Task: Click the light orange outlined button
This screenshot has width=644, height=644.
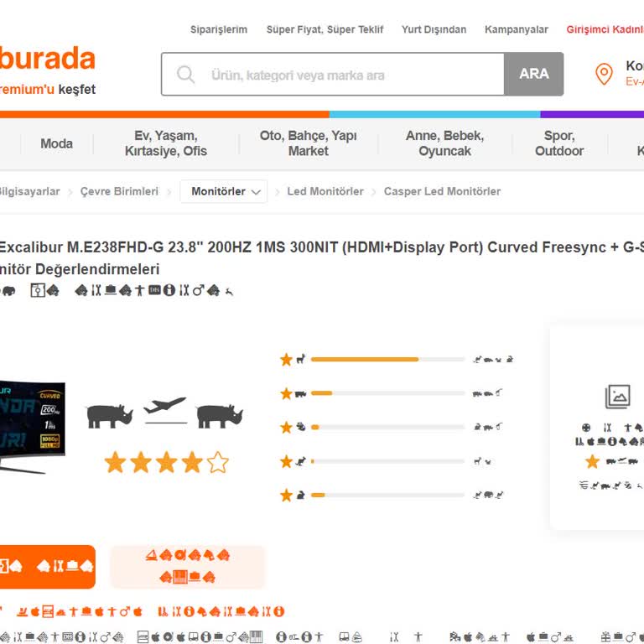Action: [x=188, y=567]
